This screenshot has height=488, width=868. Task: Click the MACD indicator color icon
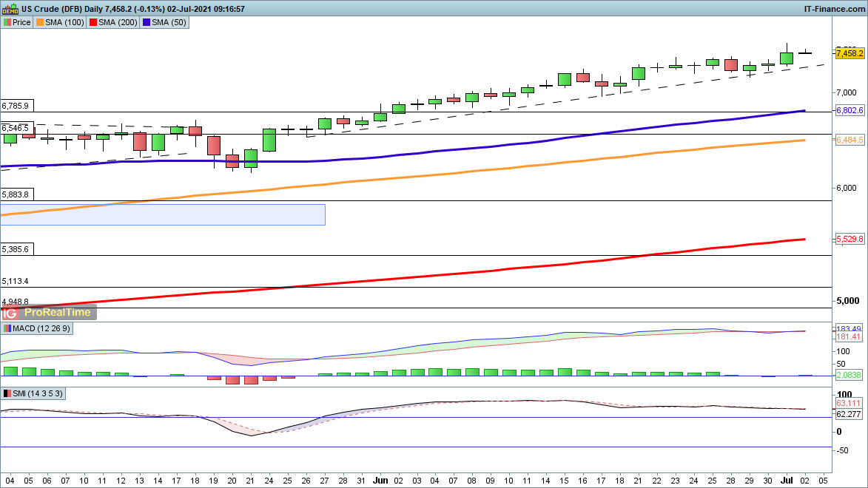[x=7, y=328]
